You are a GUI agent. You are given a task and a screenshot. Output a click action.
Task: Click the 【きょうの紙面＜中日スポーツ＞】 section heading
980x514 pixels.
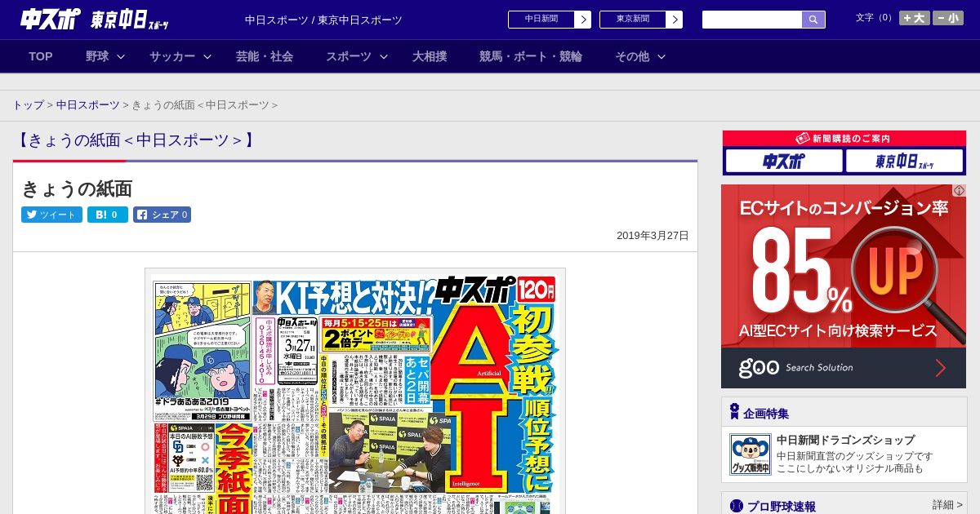click(x=136, y=140)
